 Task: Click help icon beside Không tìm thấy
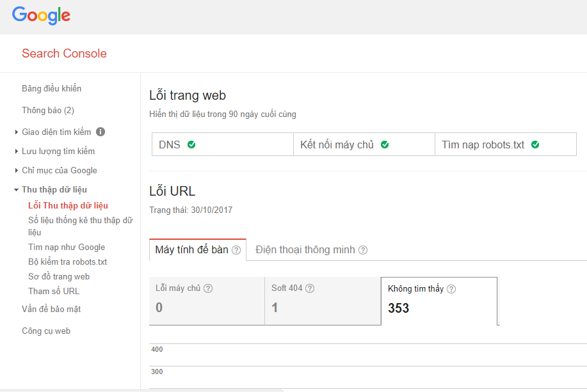451,289
